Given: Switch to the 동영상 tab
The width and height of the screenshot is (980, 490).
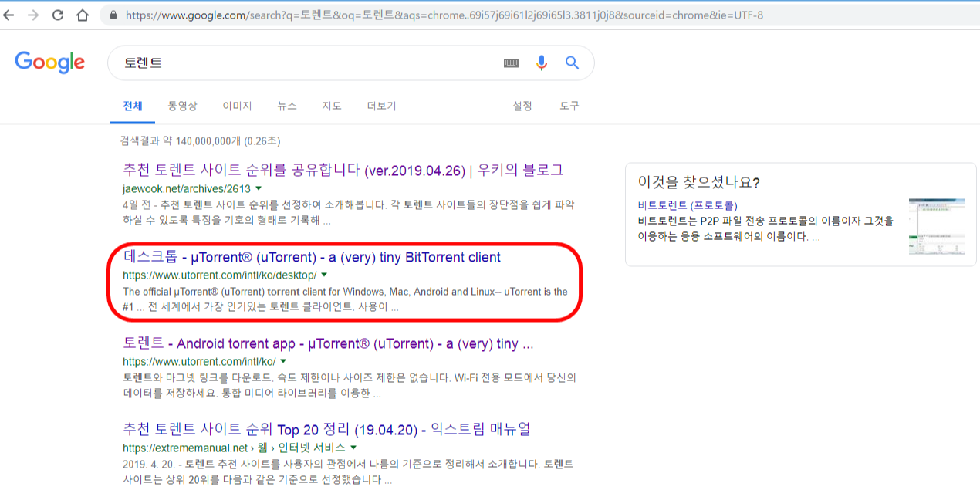Looking at the screenshot, I should pos(183,106).
